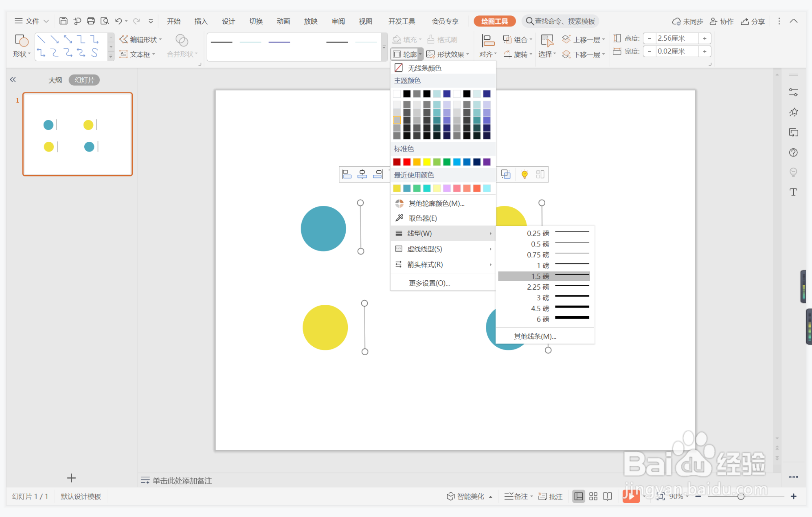Viewport: 812px width, 517px height.
Task: Click the 分享 share button
Action: pyautogui.click(x=753, y=21)
